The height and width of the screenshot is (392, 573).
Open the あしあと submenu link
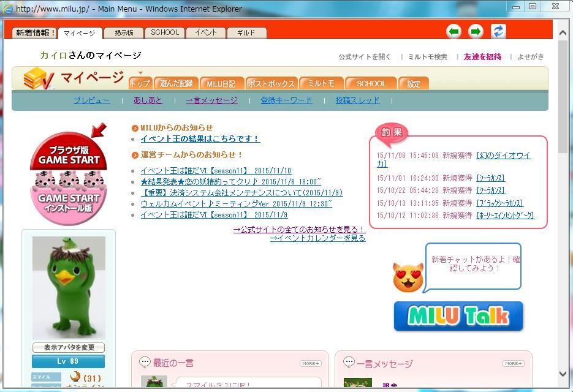pos(148,100)
